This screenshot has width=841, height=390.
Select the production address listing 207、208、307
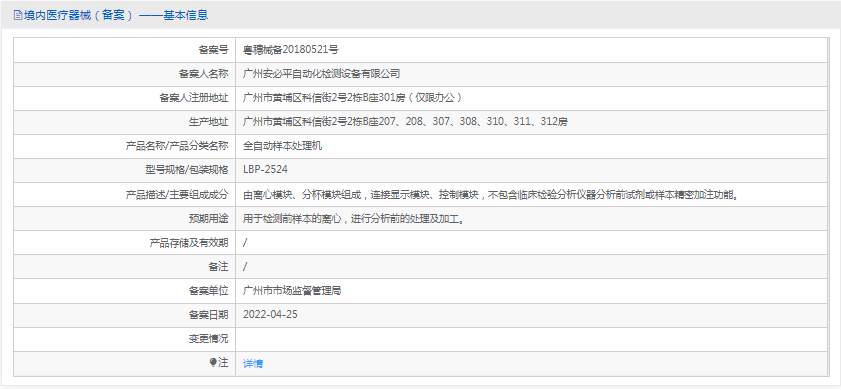click(x=405, y=122)
